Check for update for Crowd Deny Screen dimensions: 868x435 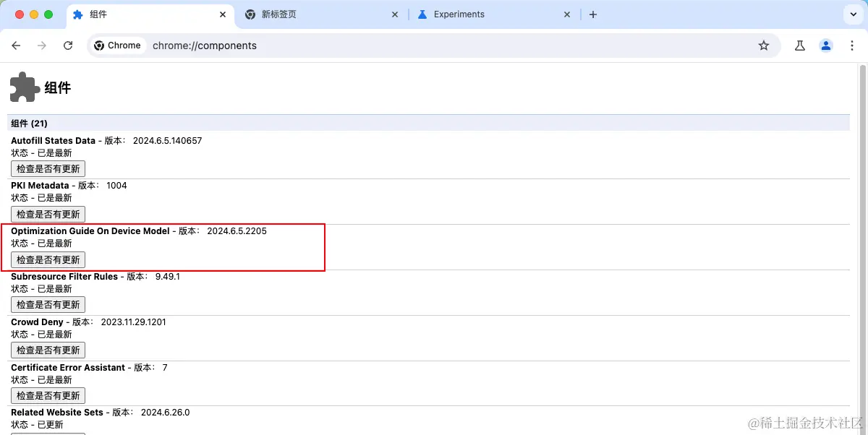coord(48,350)
